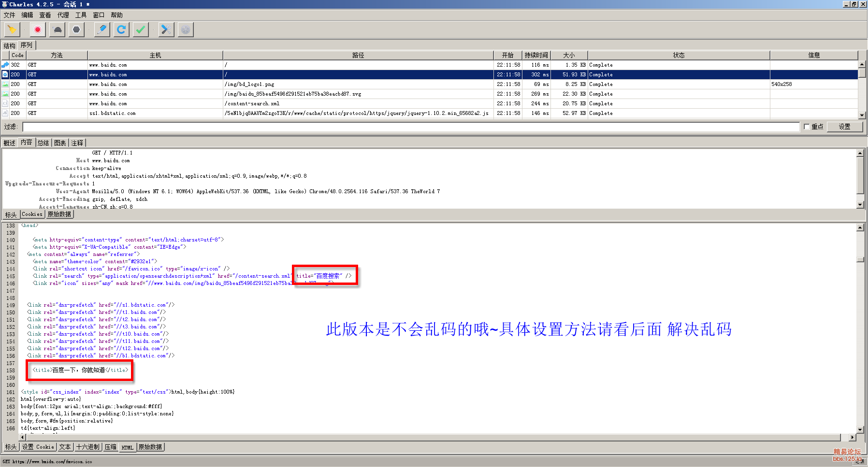Open the 工具 menu

[x=81, y=15]
